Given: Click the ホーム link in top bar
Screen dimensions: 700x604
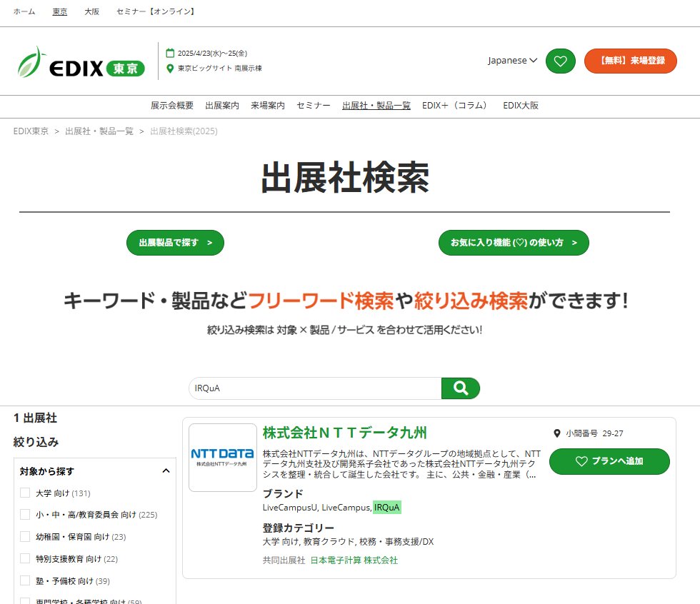Looking at the screenshot, I should 24,11.
